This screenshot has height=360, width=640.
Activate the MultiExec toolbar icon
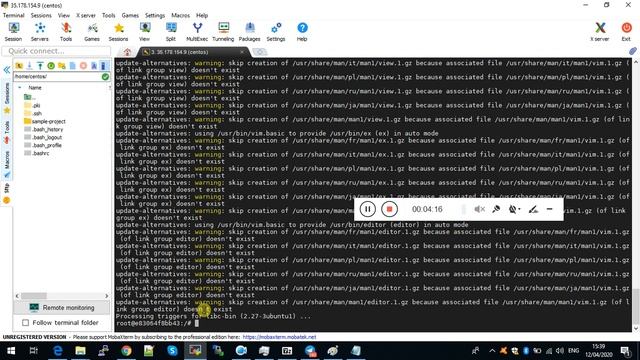pyautogui.click(x=197, y=32)
